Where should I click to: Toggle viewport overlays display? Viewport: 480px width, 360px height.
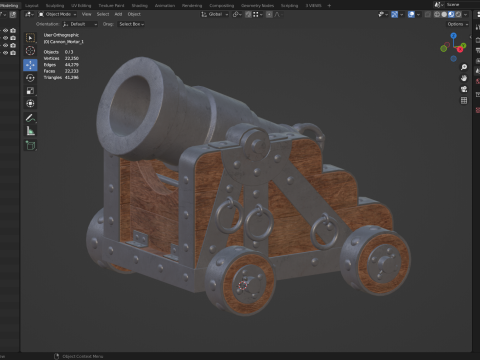coord(411,14)
